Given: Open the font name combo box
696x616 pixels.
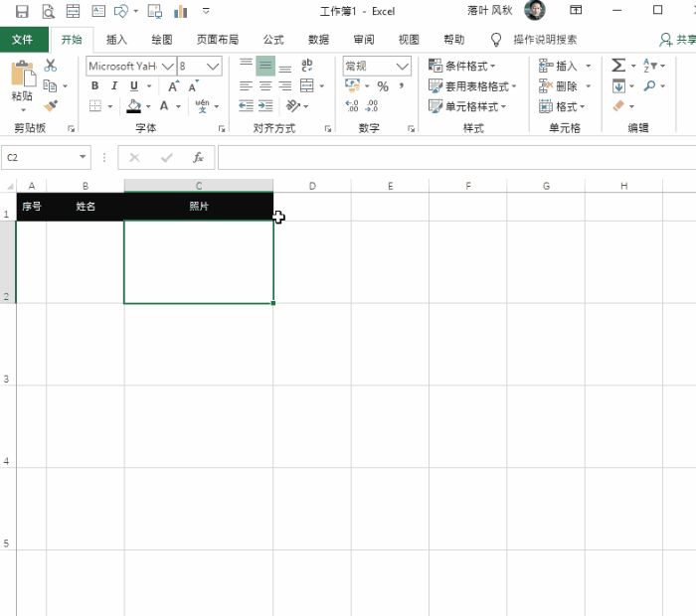Looking at the screenshot, I should [131, 67].
